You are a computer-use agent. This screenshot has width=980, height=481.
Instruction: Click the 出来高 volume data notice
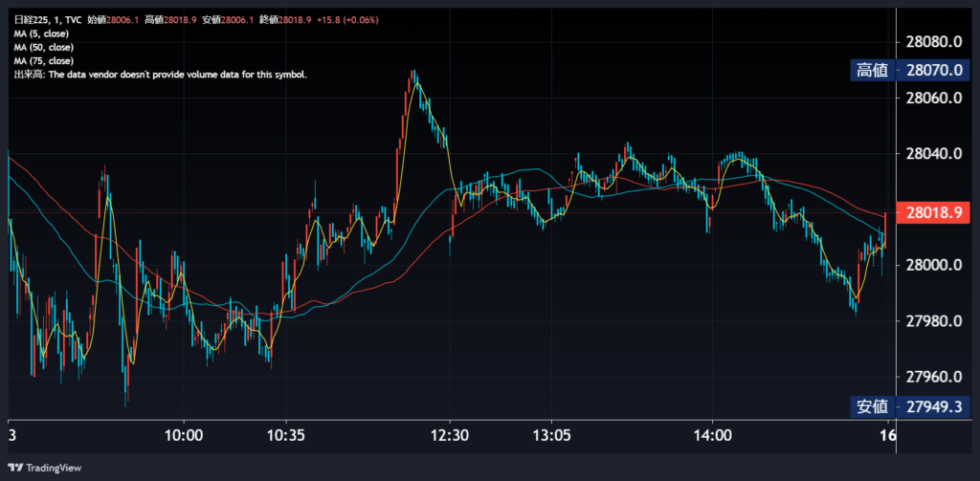(161, 75)
